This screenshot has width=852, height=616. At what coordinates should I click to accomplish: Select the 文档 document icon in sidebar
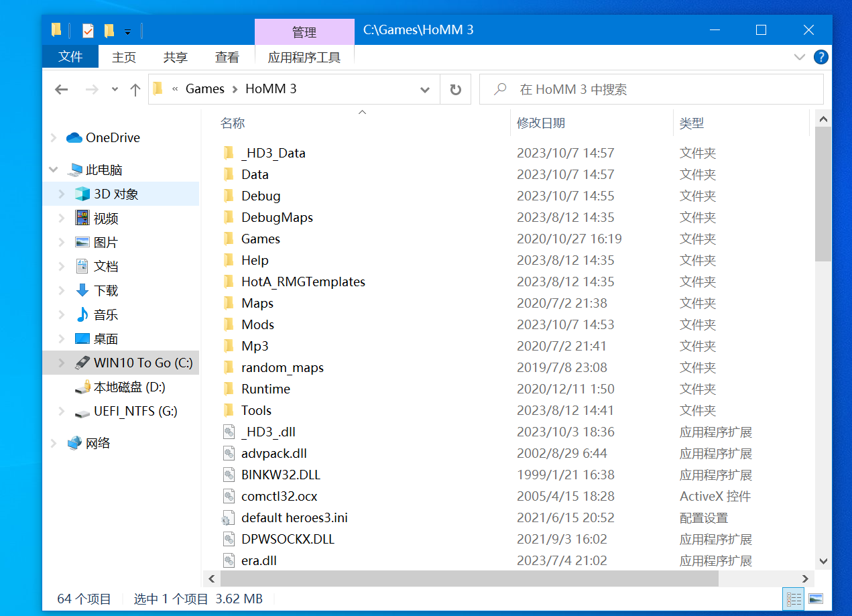point(82,267)
